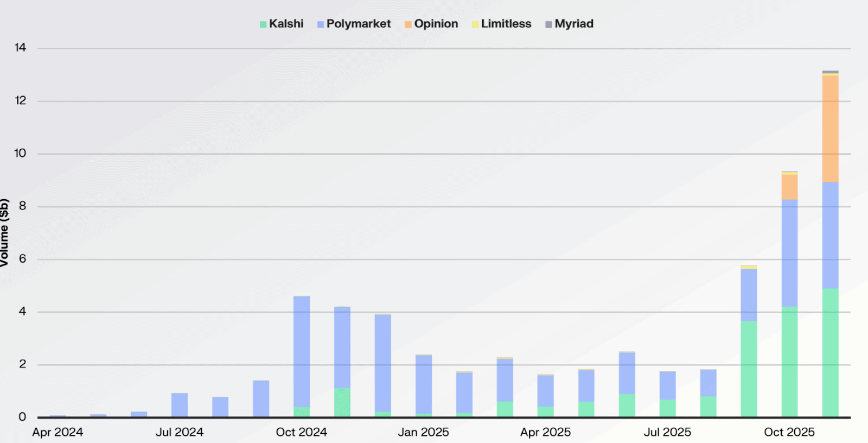Click the Oct 2025 green Kalshi segment
The width and height of the screenshot is (868, 443).
[x=789, y=362]
